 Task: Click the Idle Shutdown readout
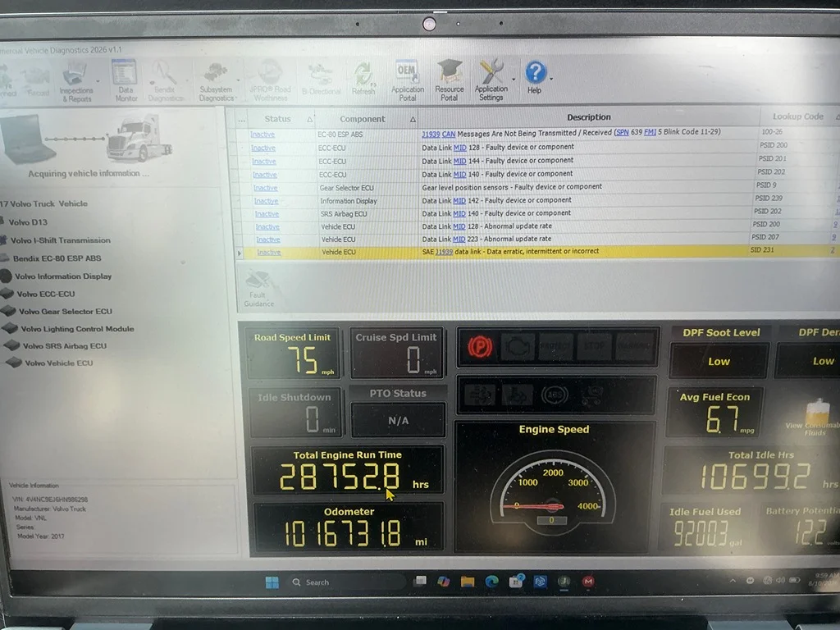(x=294, y=413)
